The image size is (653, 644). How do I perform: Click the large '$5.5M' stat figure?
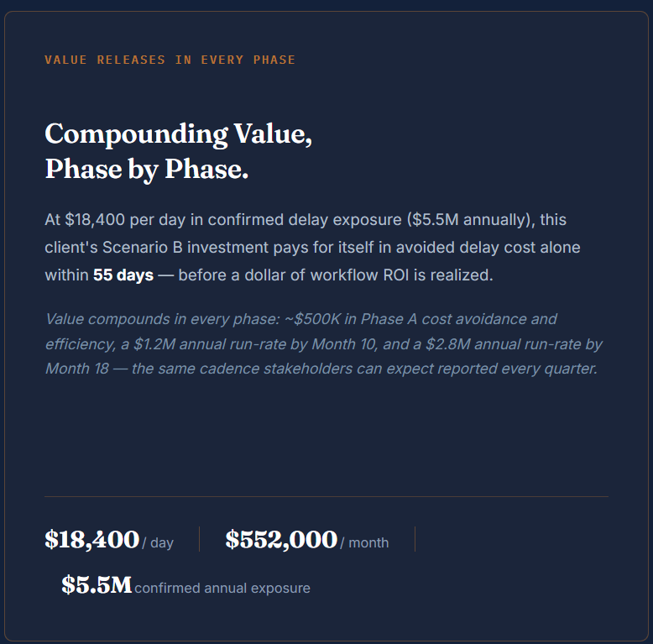pos(97,585)
